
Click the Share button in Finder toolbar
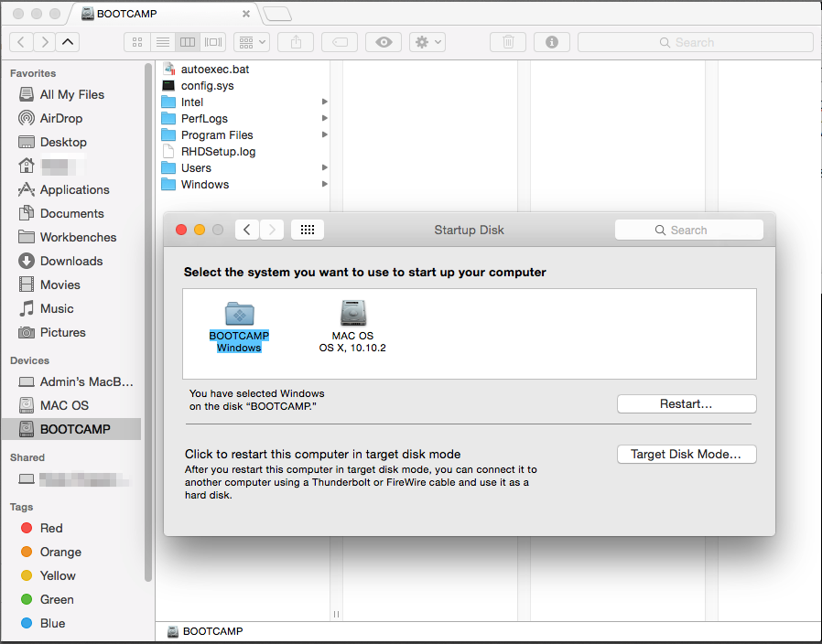[x=296, y=42]
